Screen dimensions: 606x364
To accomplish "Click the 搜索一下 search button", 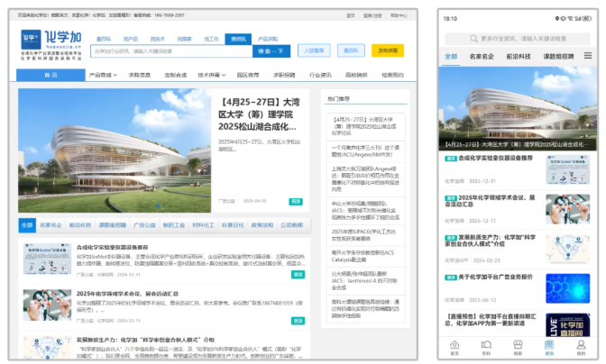I will click(x=272, y=51).
